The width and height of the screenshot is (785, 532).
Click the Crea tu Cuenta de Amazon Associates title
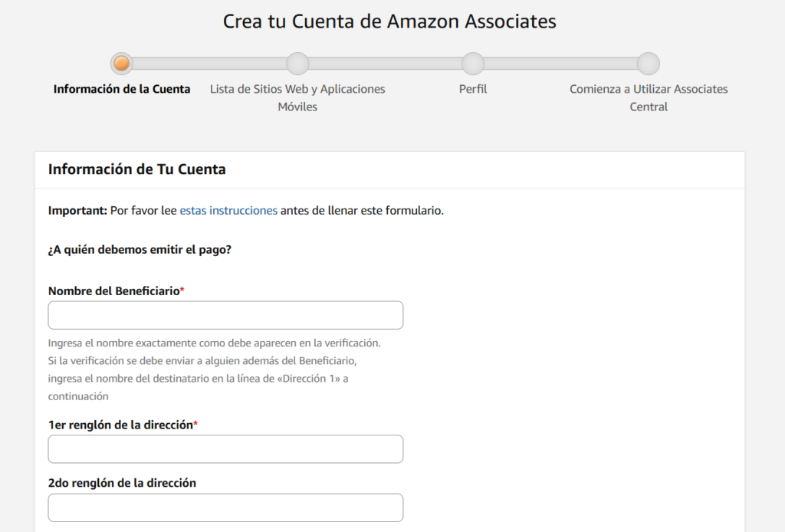click(389, 21)
